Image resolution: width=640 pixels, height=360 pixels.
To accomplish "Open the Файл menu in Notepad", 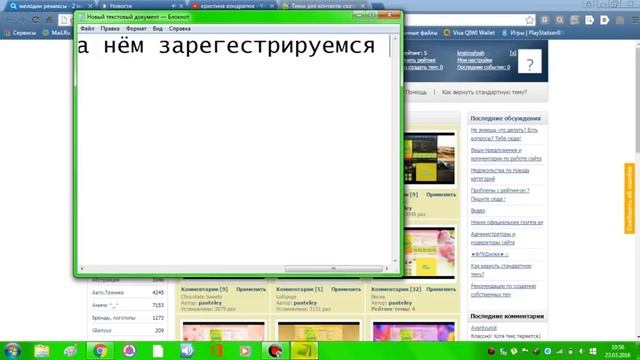I will 87,29.
